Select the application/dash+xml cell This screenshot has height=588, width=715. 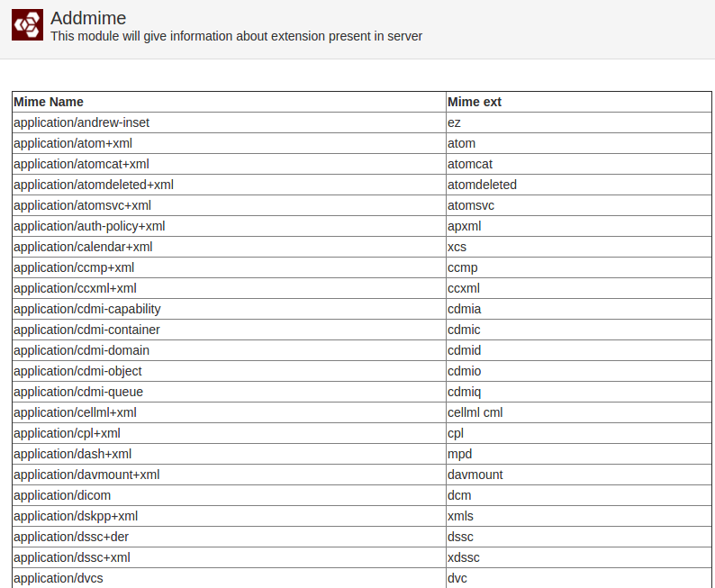[229, 454]
